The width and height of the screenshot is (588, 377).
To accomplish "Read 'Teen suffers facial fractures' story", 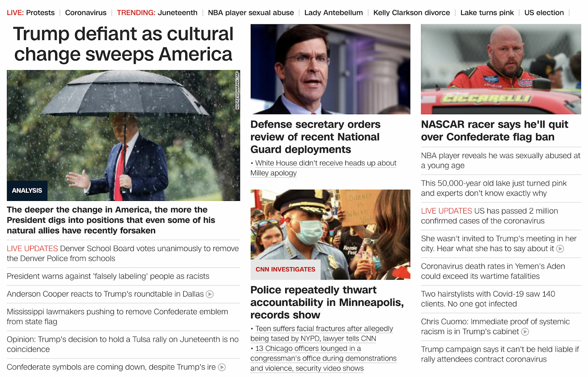I will pyautogui.click(x=322, y=334).
